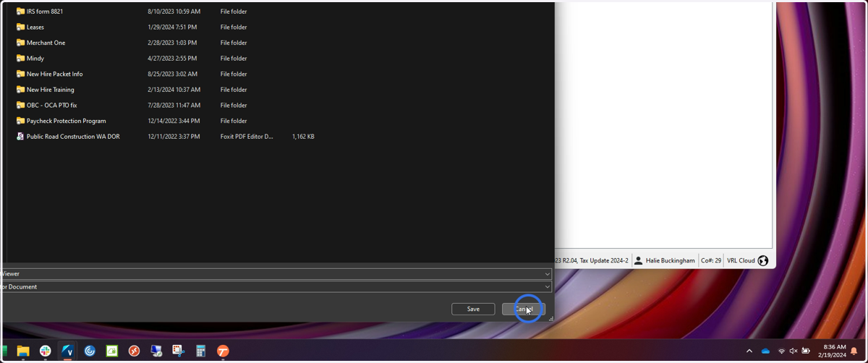Viewport: 868px width, 363px height.
Task: Open the red Remote Desktop taskbar icon
Action: pos(134,351)
